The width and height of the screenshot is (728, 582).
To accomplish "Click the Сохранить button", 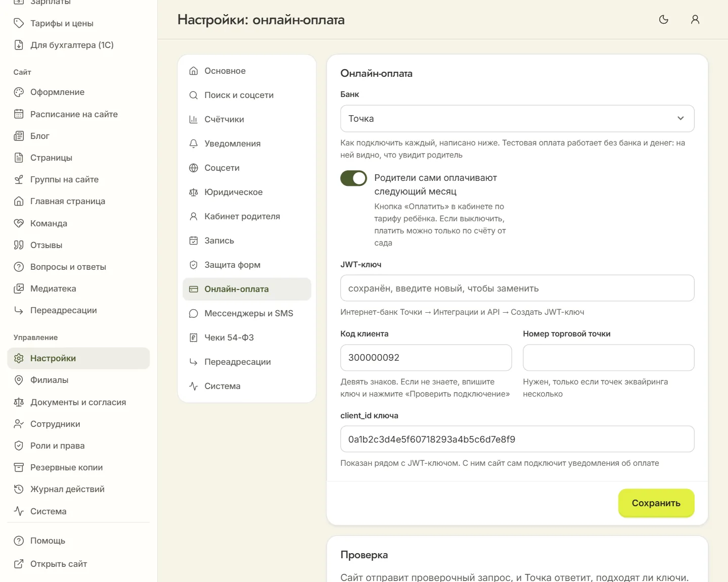I will (656, 503).
